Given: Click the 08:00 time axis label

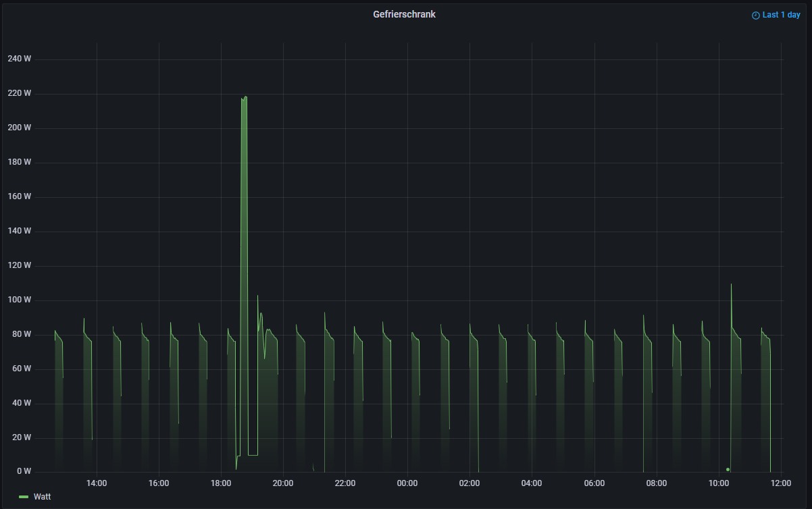Looking at the screenshot, I should (657, 483).
